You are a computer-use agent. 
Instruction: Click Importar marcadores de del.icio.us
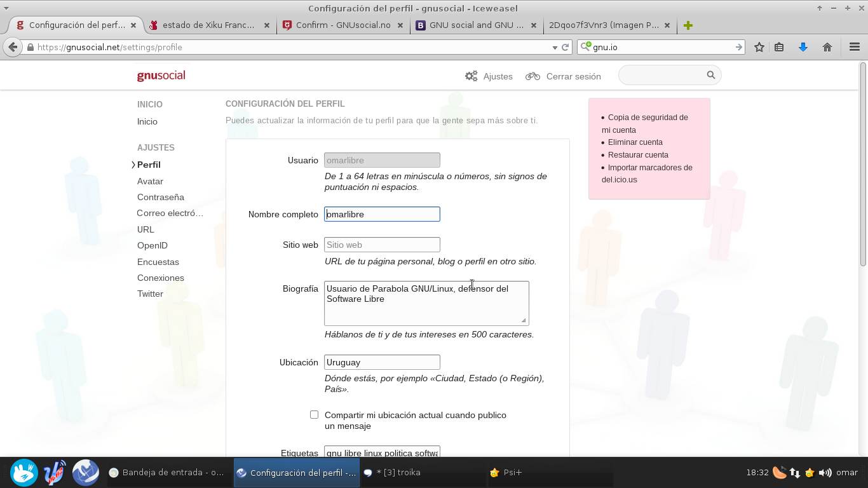647,173
